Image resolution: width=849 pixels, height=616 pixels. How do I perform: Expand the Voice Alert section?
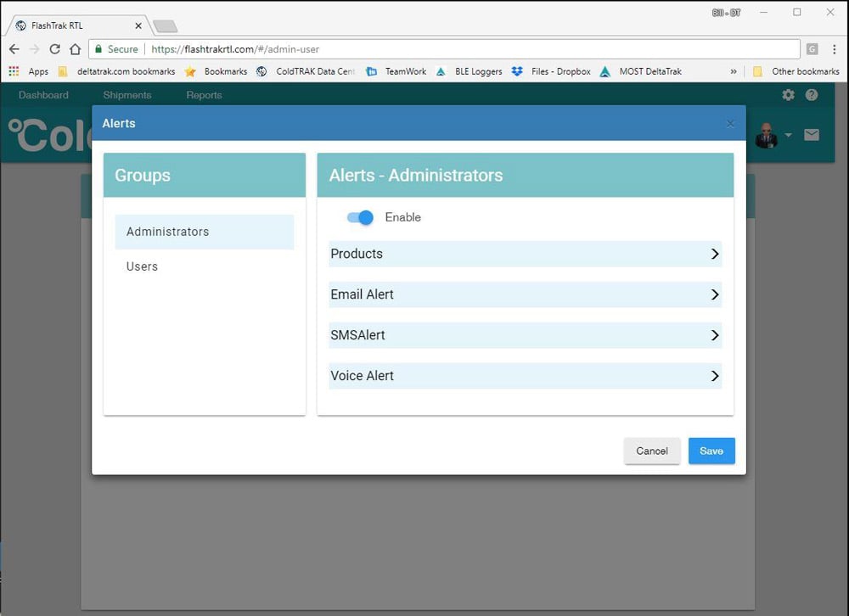pos(525,376)
